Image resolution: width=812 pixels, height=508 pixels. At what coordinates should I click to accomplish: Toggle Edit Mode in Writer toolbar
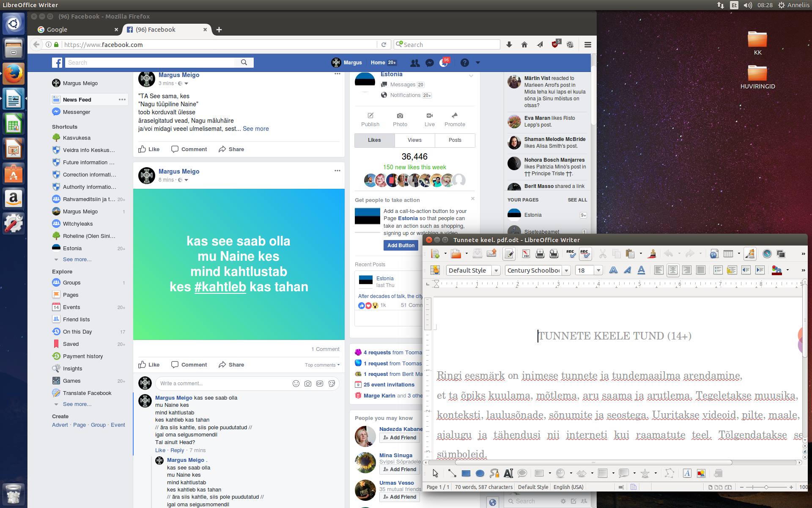tap(509, 254)
